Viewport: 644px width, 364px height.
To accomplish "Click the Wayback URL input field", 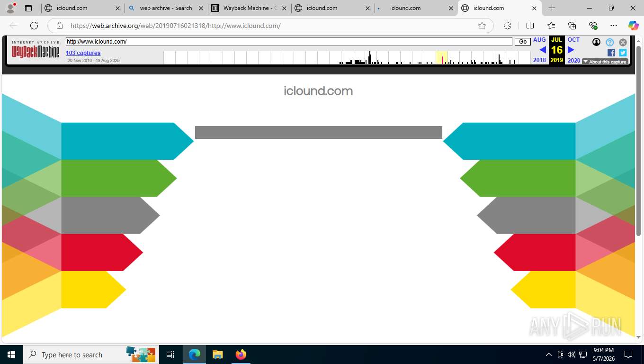I will point(289,42).
